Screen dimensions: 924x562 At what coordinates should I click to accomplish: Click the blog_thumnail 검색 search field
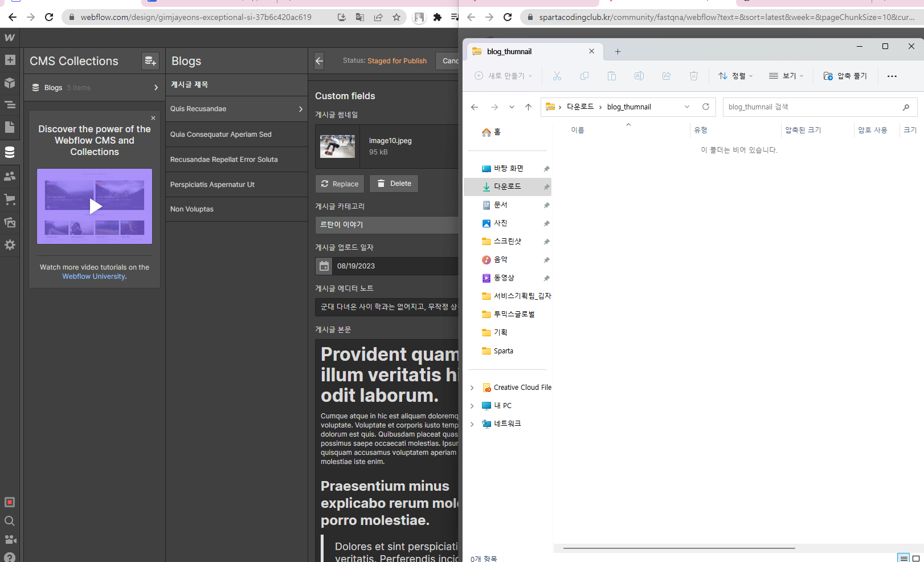pos(819,107)
